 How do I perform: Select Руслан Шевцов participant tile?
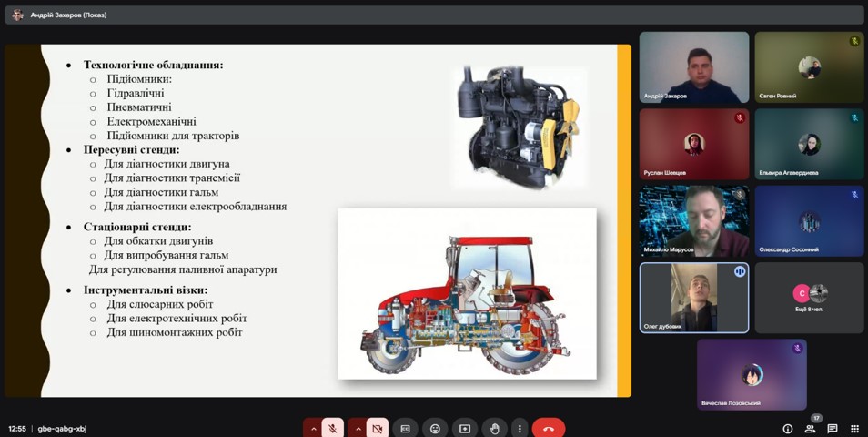click(x=694, y=144)
